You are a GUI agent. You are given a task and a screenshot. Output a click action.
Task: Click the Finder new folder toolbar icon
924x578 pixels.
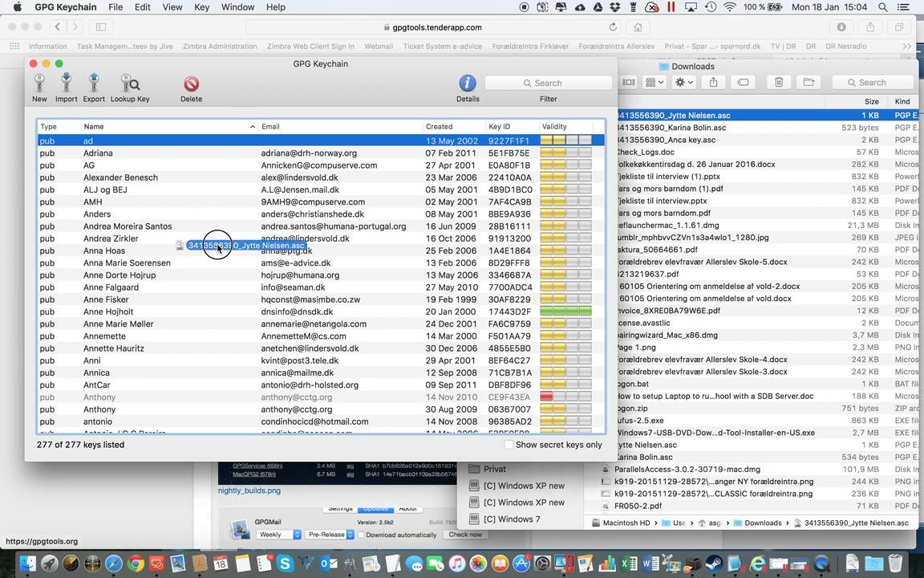click(808, 83)
